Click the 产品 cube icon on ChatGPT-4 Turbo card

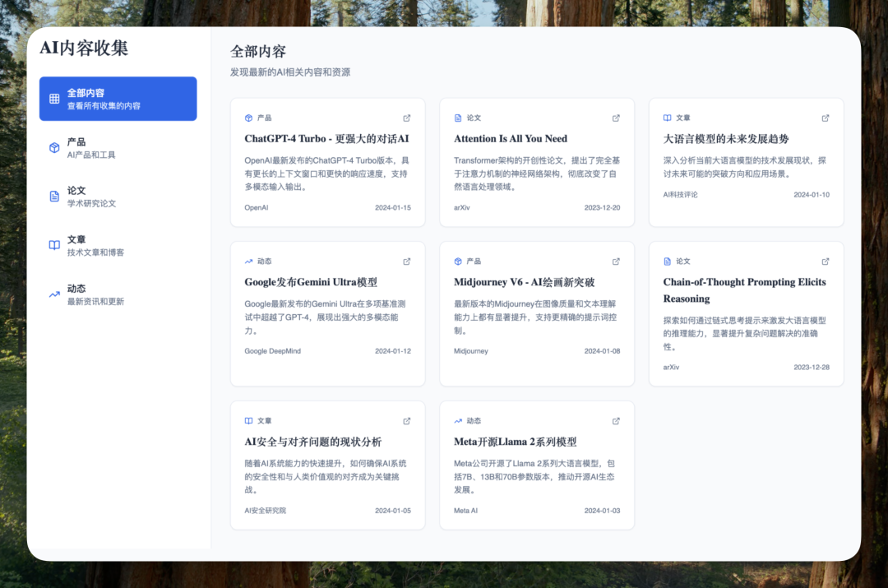[248, 118]
